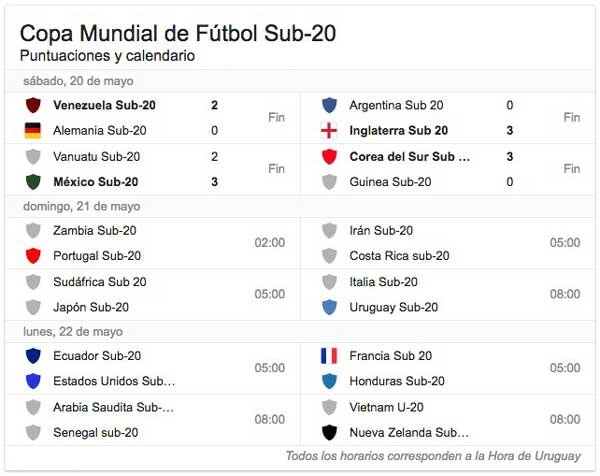
Task: Click the sábado, 20 de mayo date header
Action: pyautogui.click(x=77, y=81)
